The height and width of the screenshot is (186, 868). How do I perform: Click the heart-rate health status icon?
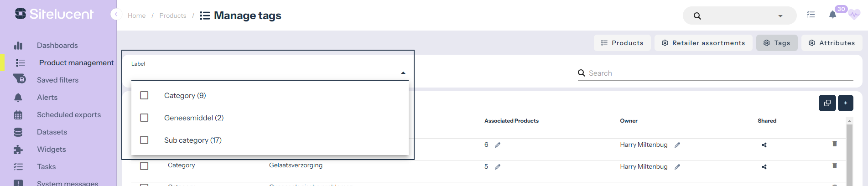[x=854, y=15]
